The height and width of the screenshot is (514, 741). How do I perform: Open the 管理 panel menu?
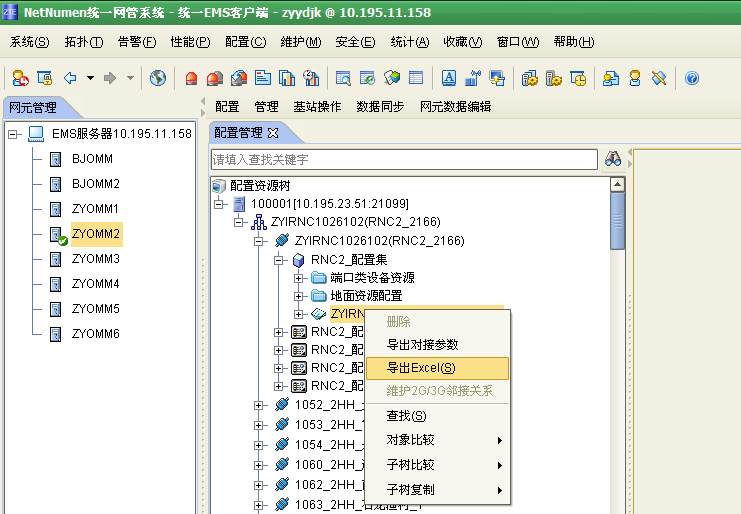click(267, 107)
